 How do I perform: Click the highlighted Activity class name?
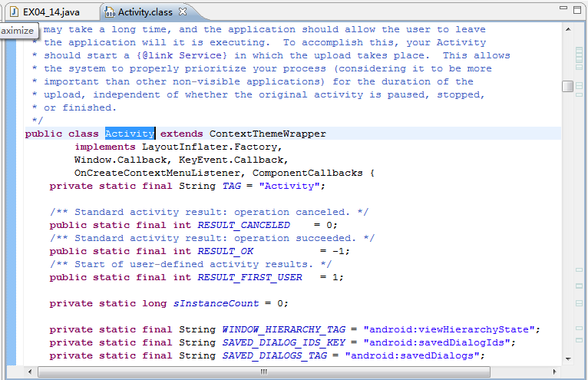pos(130,134)
